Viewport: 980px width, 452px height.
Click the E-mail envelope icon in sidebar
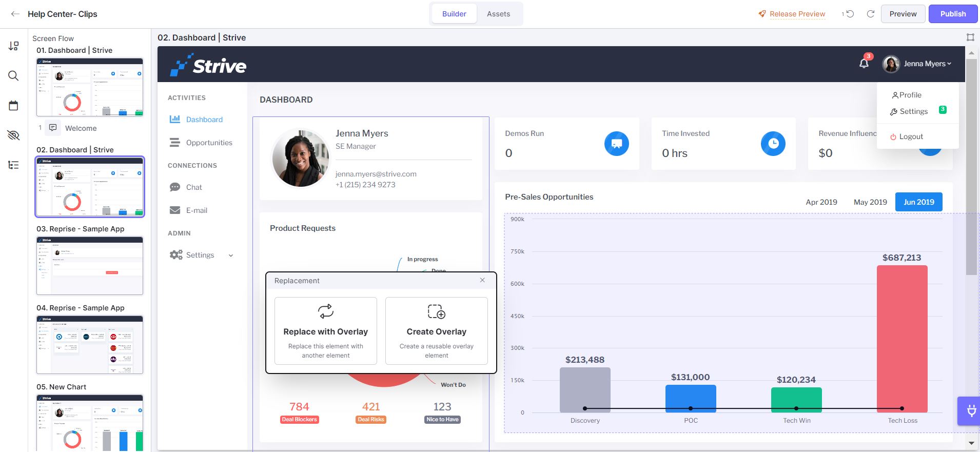(175, 210)
